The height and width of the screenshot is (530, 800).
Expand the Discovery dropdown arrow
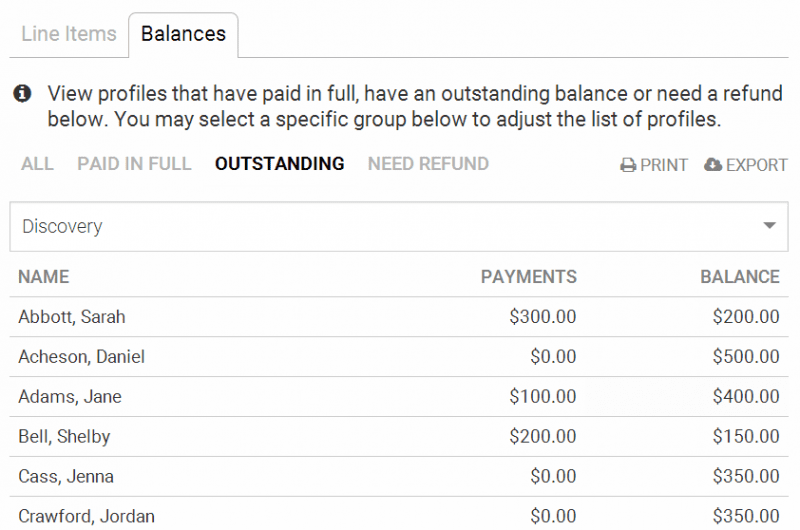pos(769,226)
